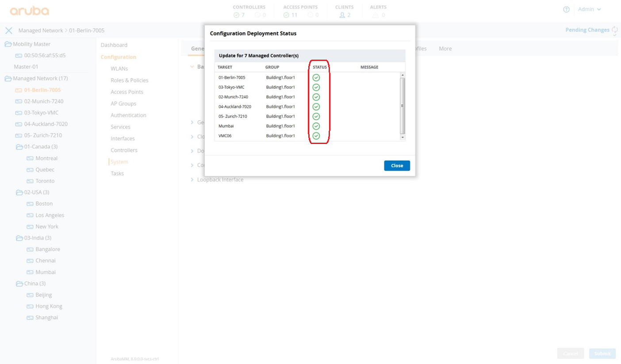The image size is (621, 364).
Task: Click the controller icon beside 00:50:56:af:55:d5
Action: [19, 56]
